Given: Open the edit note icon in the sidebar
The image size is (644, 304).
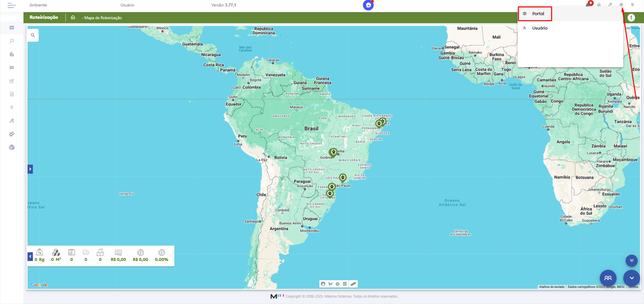Looking at the screenshot, I should point(12,81).
